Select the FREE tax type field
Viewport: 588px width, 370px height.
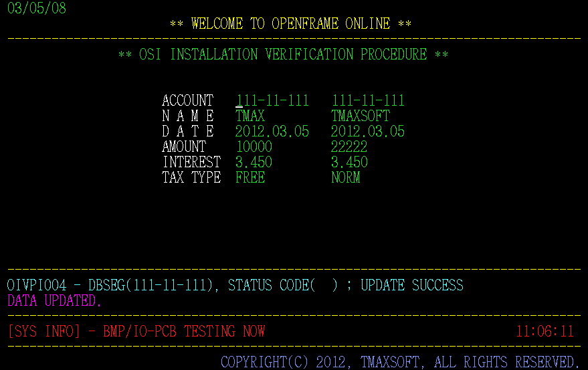(x=250, y=178)
